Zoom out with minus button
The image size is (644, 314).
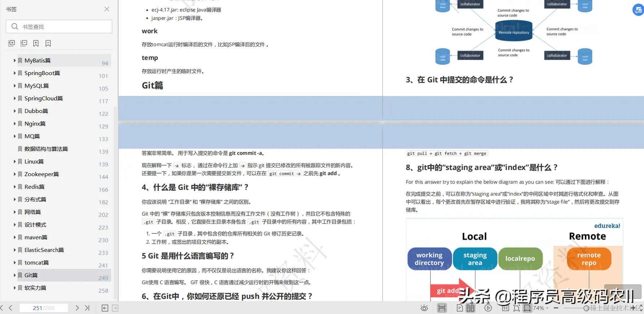click(556, 308)
